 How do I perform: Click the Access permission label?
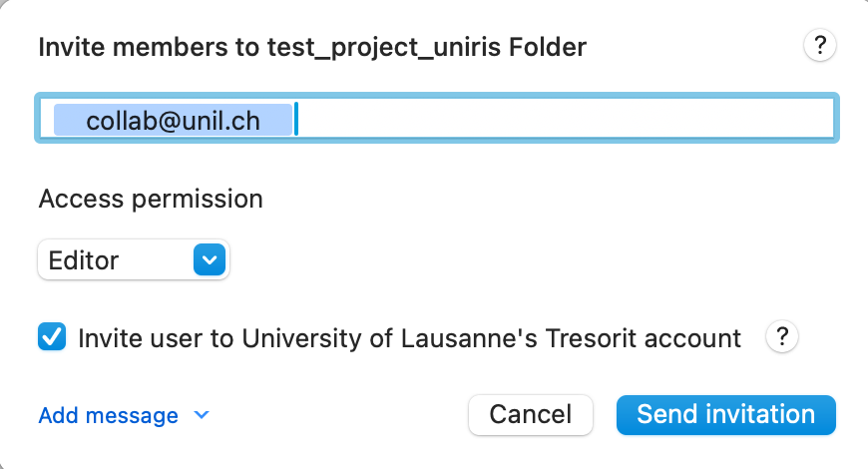click(151, 199)
